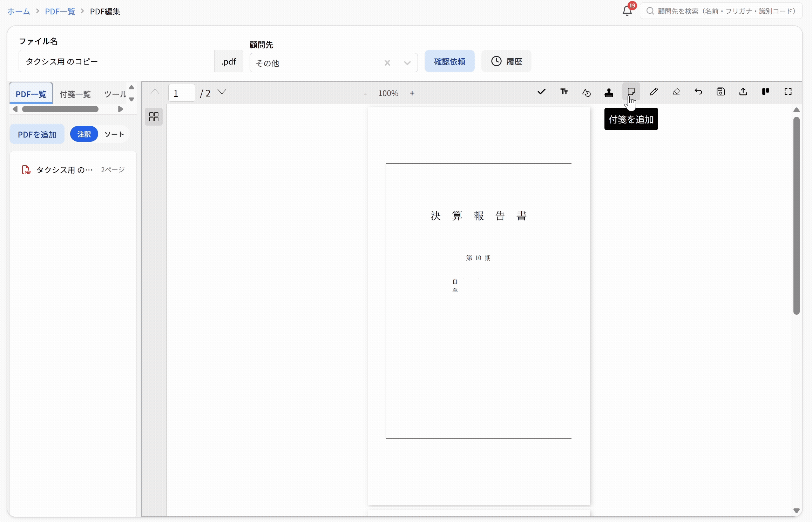This screenshot has height=522, width=812.
Task: Click the 顧問先を検索 search field
Action: point(721,11)
